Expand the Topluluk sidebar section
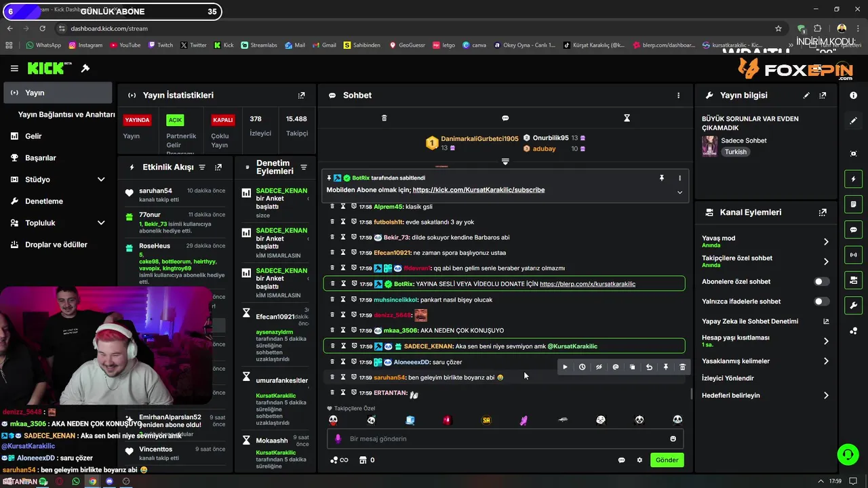Image resolution: width=868 pixels, height=488 pixels. click(x=101, y=223)
